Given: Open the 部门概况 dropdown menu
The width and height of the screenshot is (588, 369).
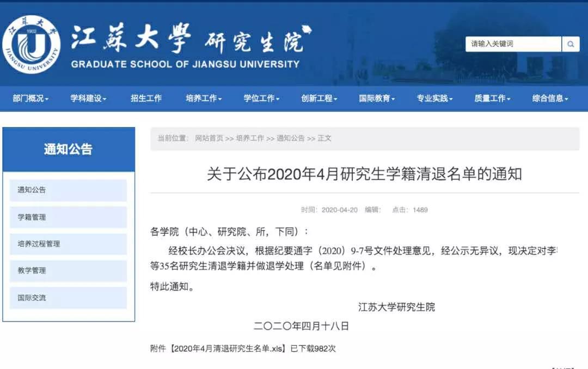Looking at the screenshot, I should (30, 98).
